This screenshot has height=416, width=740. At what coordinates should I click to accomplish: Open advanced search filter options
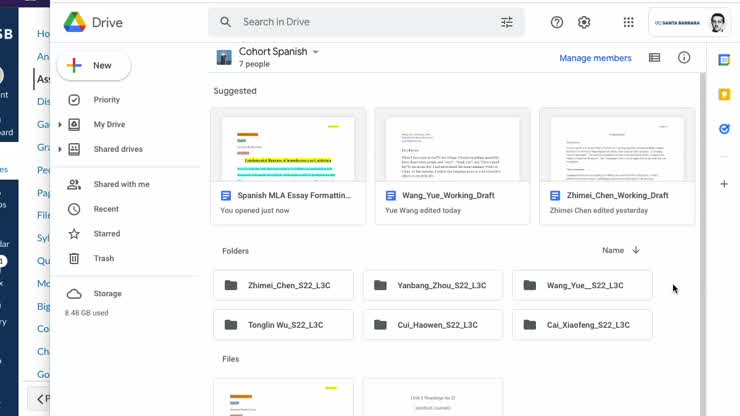pos(506,22)
